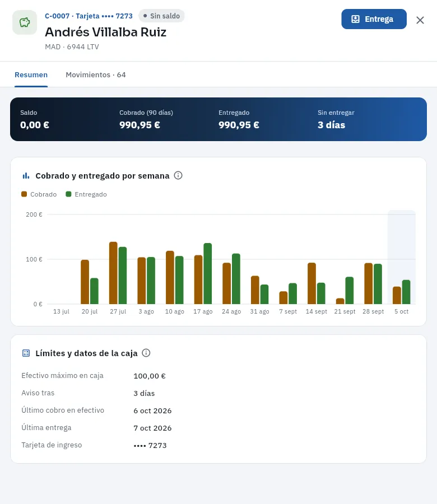Click the Entregado bar for 21 sept
This screenshot has height=504, width=437.
[x=350, y=291]
